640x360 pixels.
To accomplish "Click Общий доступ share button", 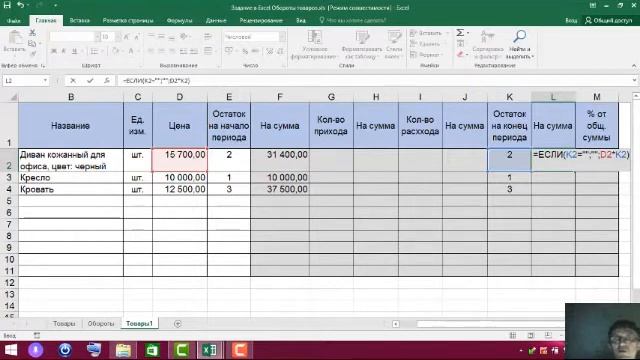I will pos(609,20).
